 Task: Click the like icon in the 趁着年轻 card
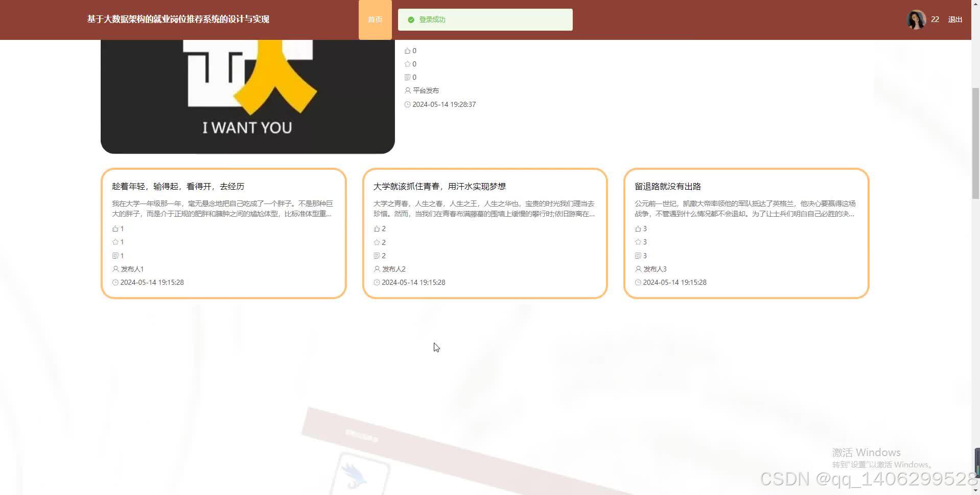click(x=115, y=229)
